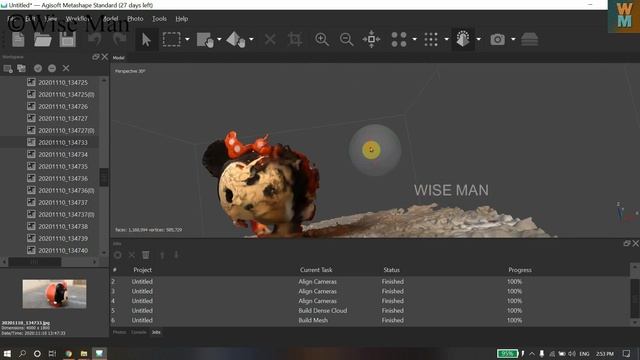
Task: Select the Model view tab
Action: pyautogui.click(x=118, y=58)
